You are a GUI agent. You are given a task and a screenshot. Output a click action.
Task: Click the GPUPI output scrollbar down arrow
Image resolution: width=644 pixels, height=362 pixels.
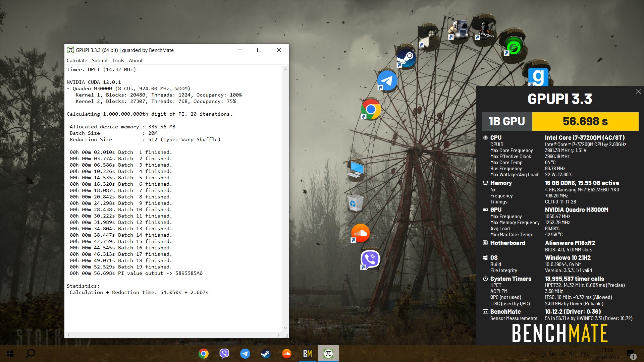[x=285, y=328]
